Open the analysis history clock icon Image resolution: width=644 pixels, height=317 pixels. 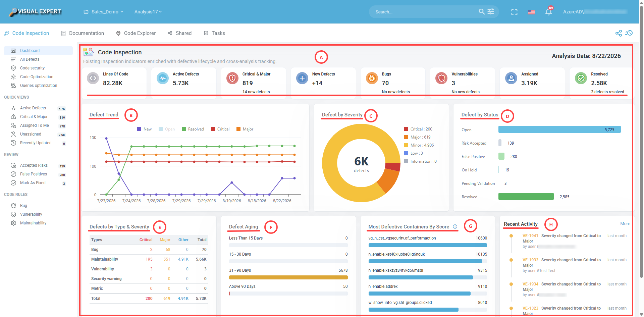629,33
